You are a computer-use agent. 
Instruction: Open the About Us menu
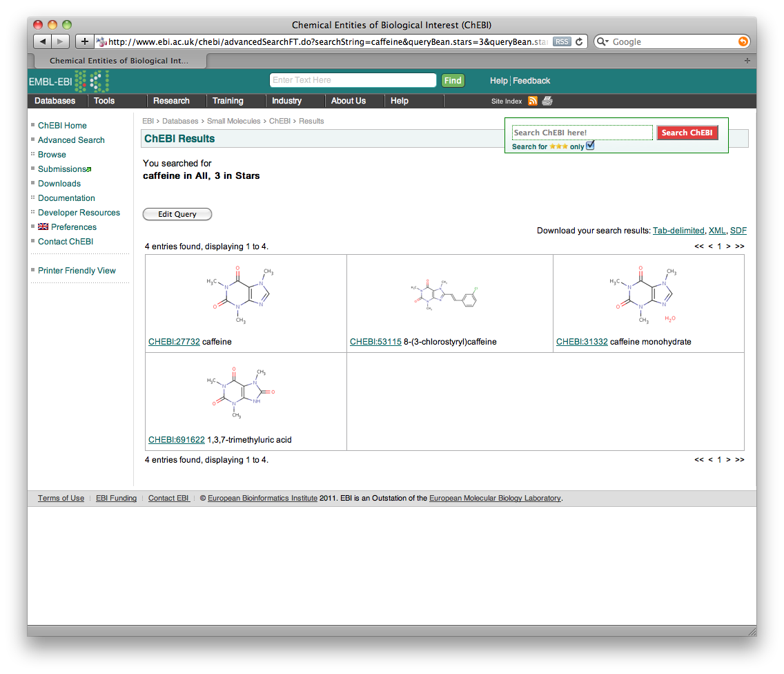coord(349,101)
